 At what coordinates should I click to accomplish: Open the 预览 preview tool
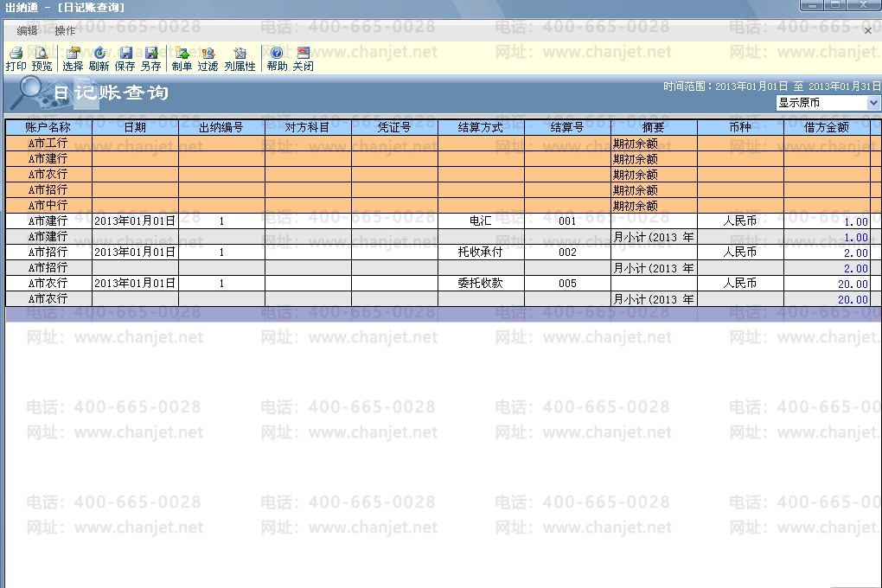tap(42, 59)
